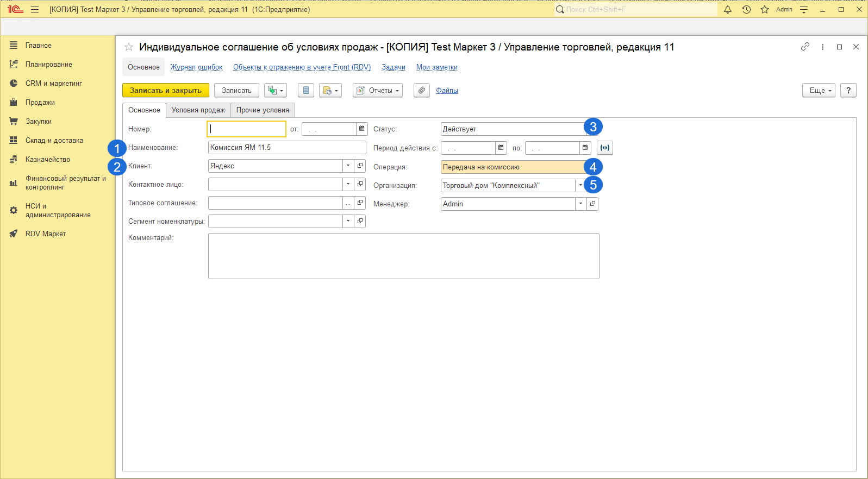Open the notifications bell
The height and width of the screenshot is (479, 868).
point(727,10)
